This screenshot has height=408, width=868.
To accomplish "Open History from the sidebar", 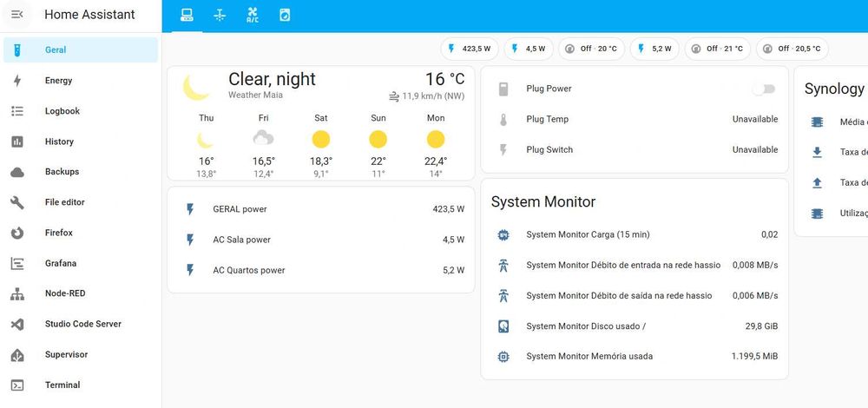I will click(81, 141).
